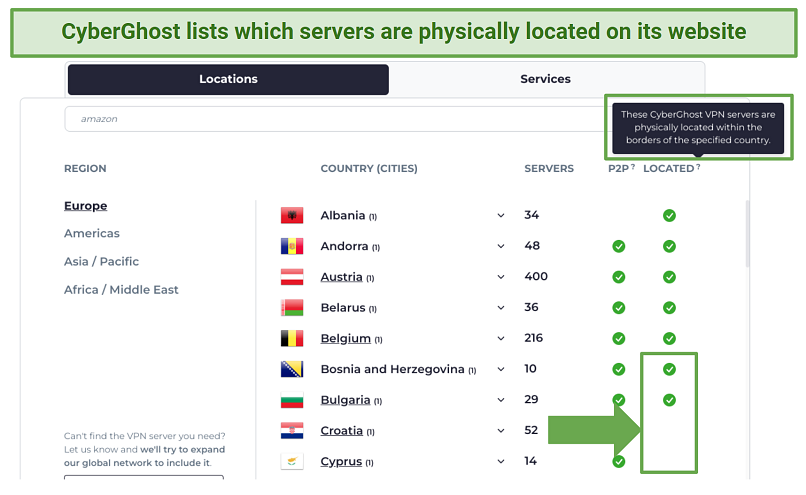Expand the Belarus cities chevron
806x495 pixels.
point(501,308)
